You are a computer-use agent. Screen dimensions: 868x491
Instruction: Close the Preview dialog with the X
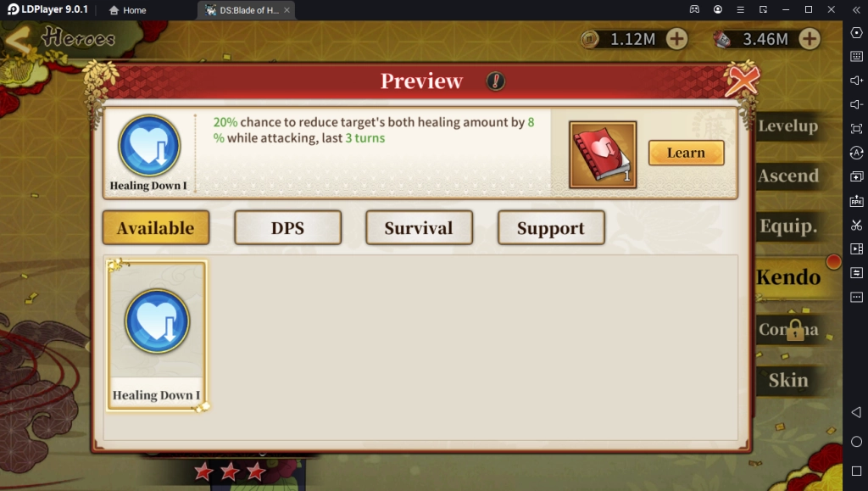[x=743, y=79]
